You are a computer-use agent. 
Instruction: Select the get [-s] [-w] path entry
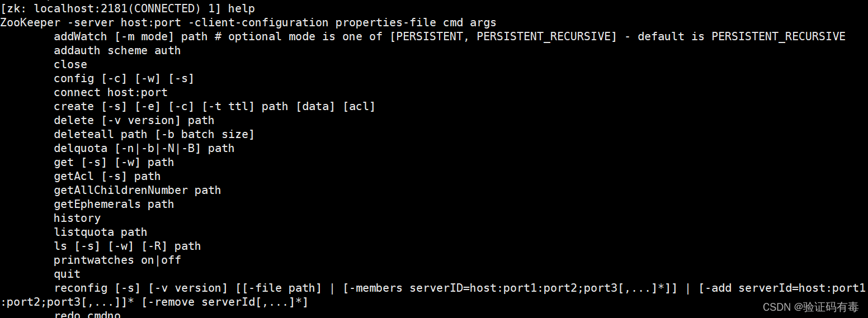(114, 162)
